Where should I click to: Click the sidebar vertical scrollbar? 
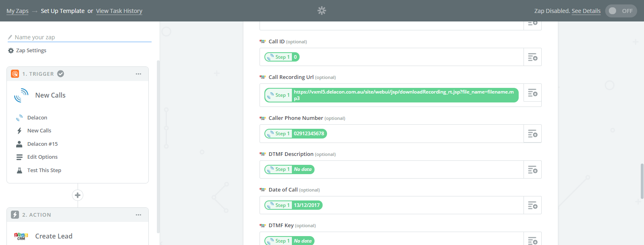pos(158,147)
